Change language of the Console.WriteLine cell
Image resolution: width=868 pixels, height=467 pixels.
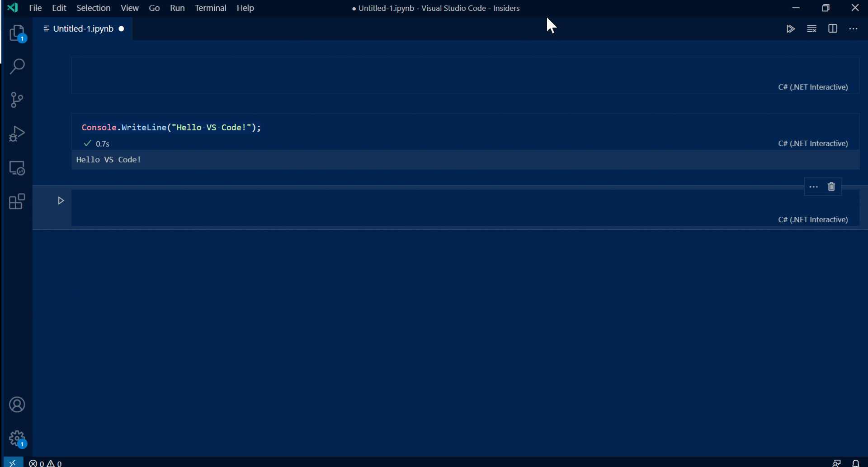813,143
